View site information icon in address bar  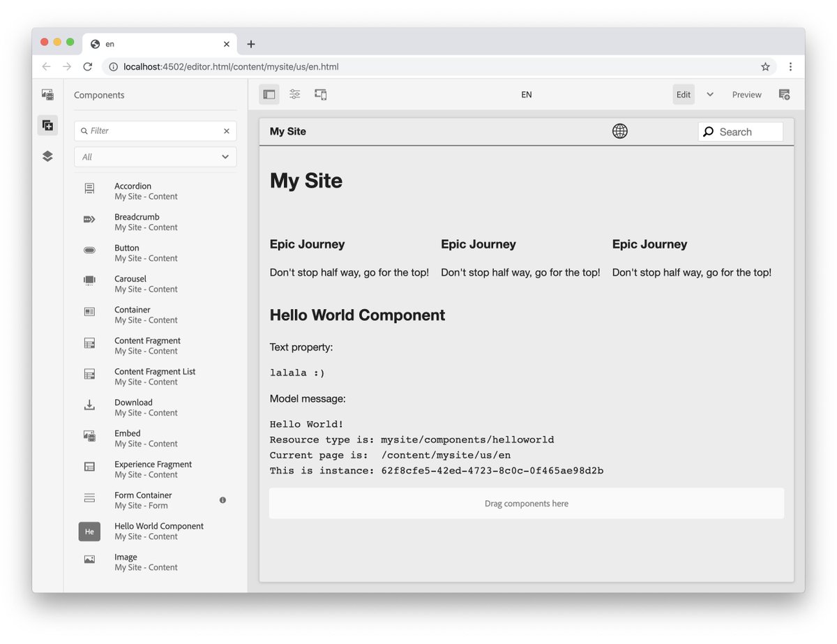[x=114, y=67]
